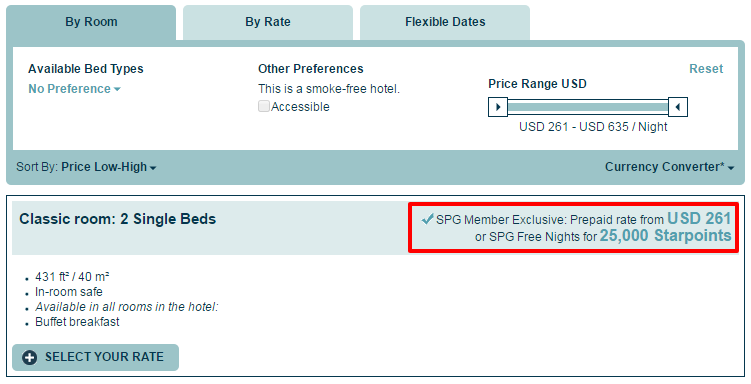Click the Reset link
Screen dimensions: 751x384
706,69
